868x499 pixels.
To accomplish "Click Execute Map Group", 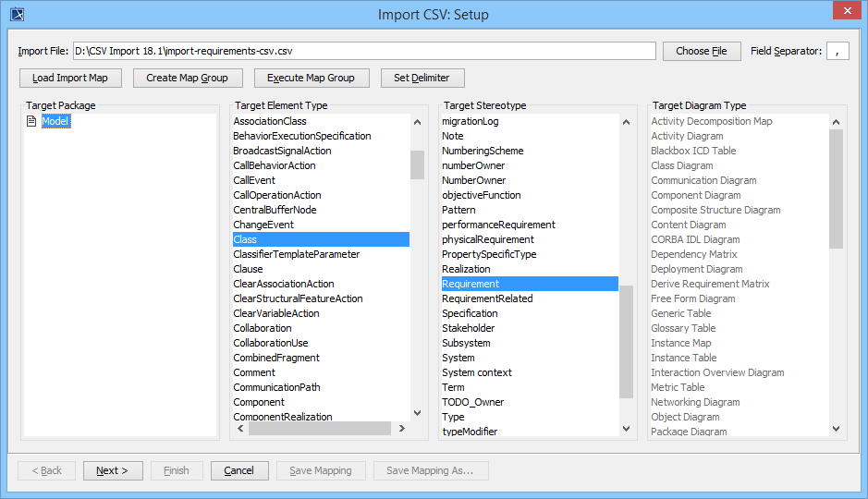I will [x=311, y=78].
